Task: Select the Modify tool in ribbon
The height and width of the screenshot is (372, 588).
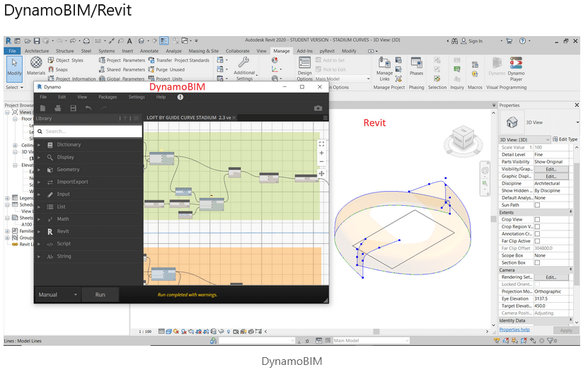Action: pyautogui.click(x=14, y=66)
